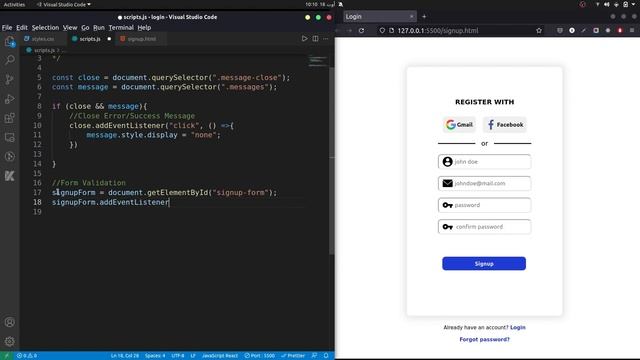This screenshot has height=360, width=640.
Task: Click the remote window indicator in status bar
Action: (7, 356)
